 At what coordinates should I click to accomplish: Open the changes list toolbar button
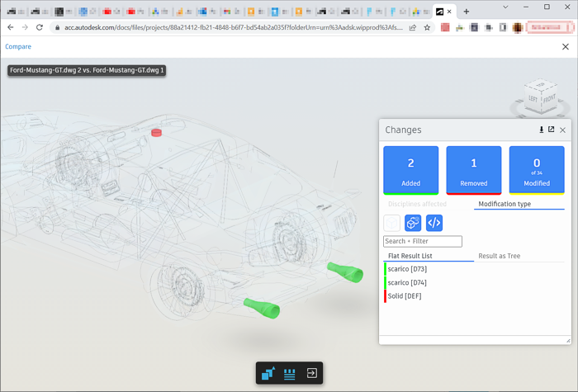(289, 373)
